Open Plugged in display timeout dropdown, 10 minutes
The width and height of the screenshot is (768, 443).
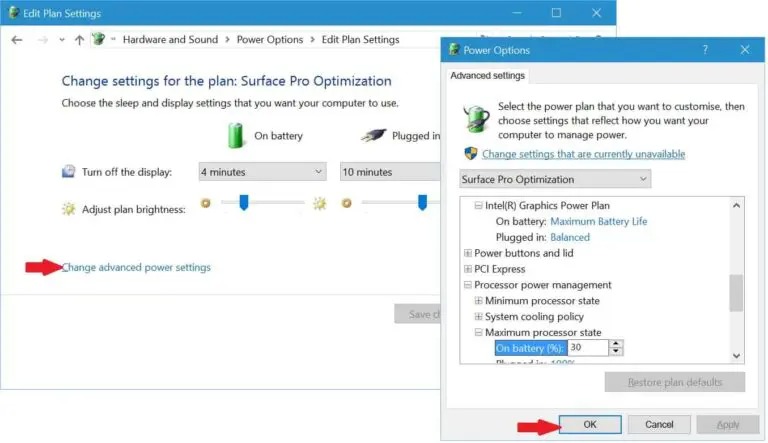tap(390, 172)
